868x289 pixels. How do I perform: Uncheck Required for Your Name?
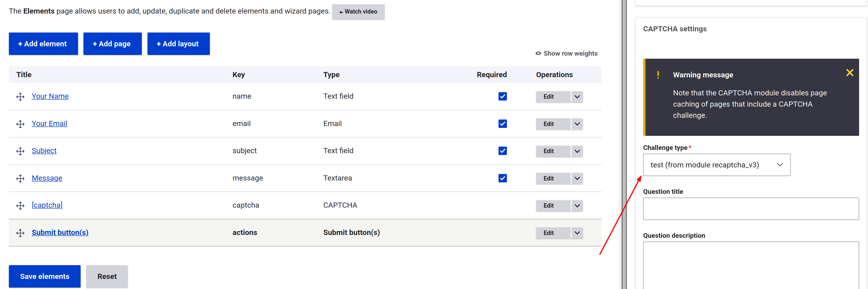[502, 96]
